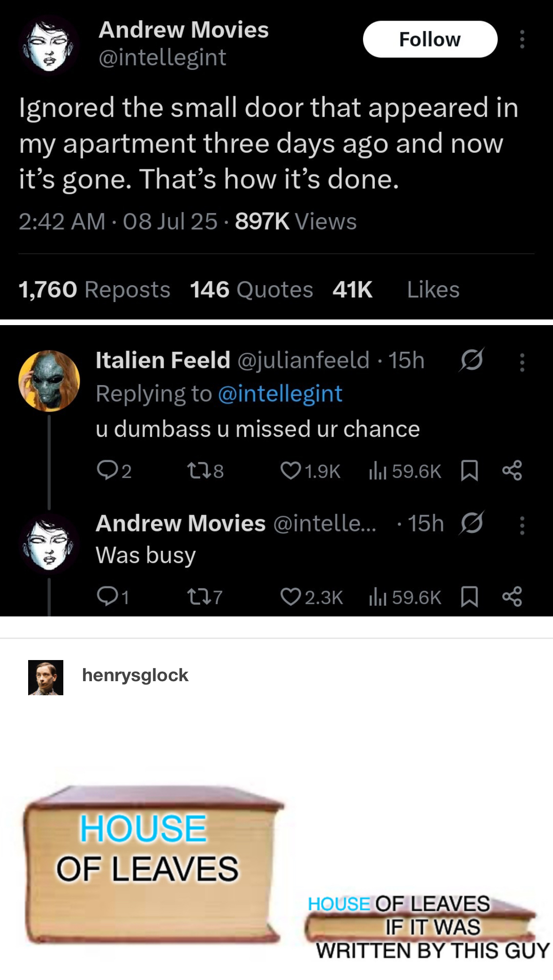
Task: Share the 'Was busy' tweet
Action: coord(512,597)
